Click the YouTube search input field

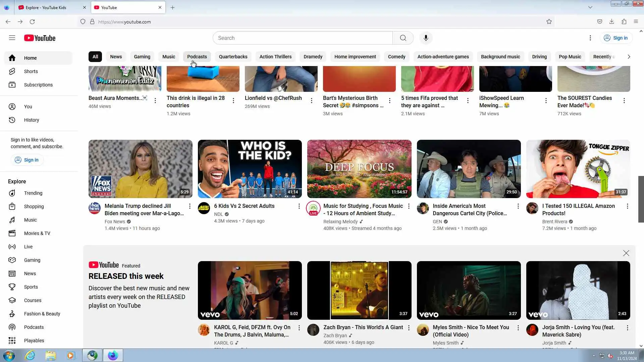tap(303, 38)
